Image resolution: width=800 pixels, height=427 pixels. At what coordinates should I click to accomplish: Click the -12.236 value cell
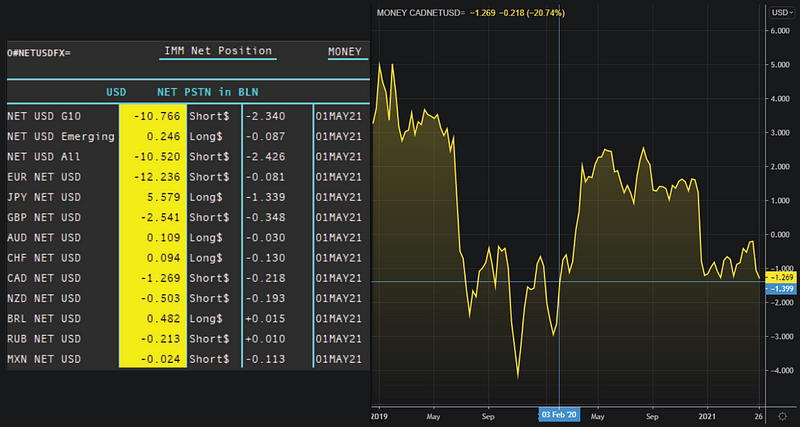pos(158,177)
